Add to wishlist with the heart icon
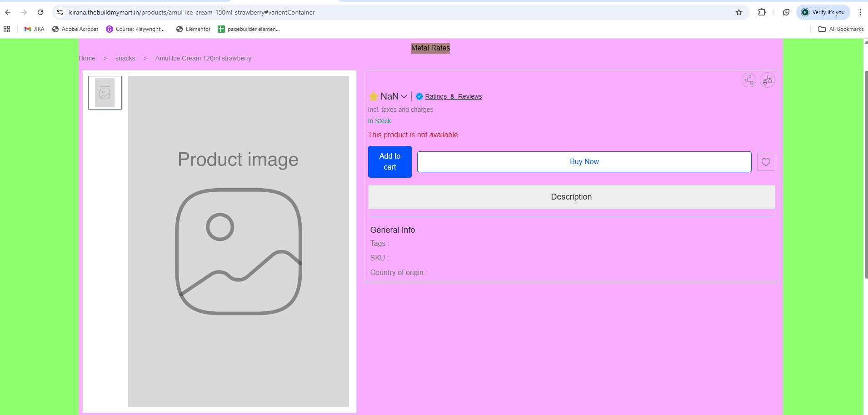This screenshot has height=415, width=868. pyautogui.click(x=766, y=162)
